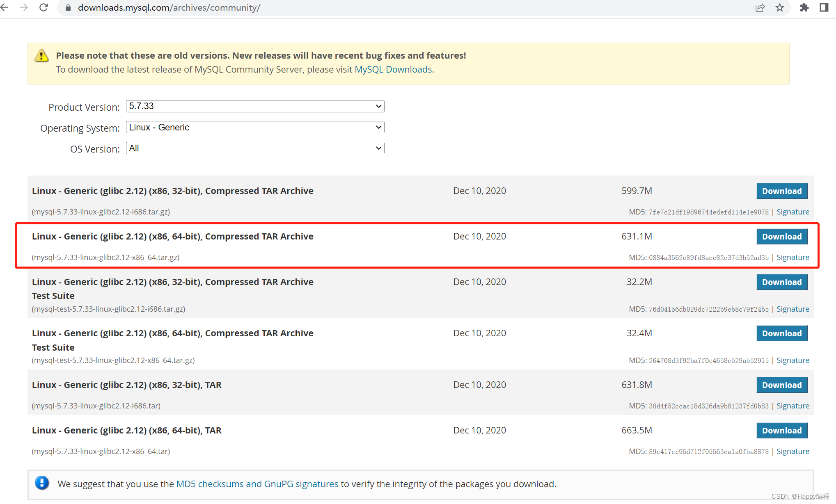Viewport: 836px width, 504px height.
Task: Click the browser forward arrow
Action: tap(24, 7)
